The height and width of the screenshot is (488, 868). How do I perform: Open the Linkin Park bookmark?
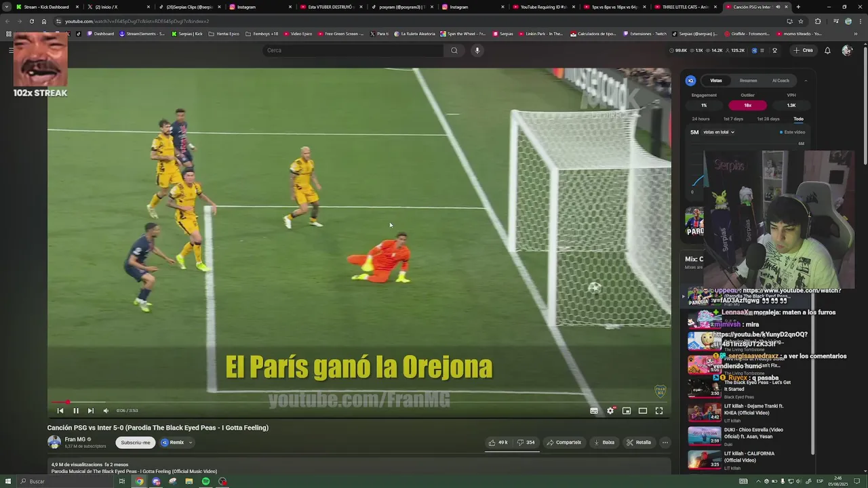[x=541, y=33]
